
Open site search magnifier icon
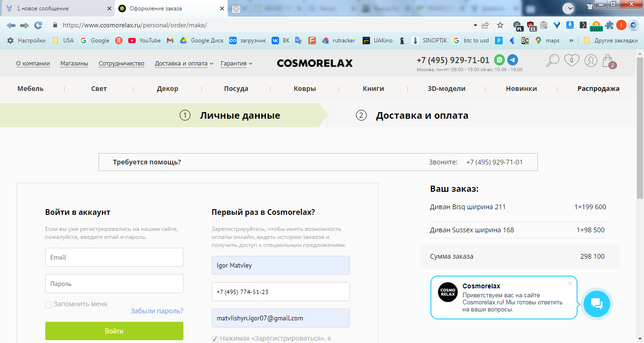(552, 61)
